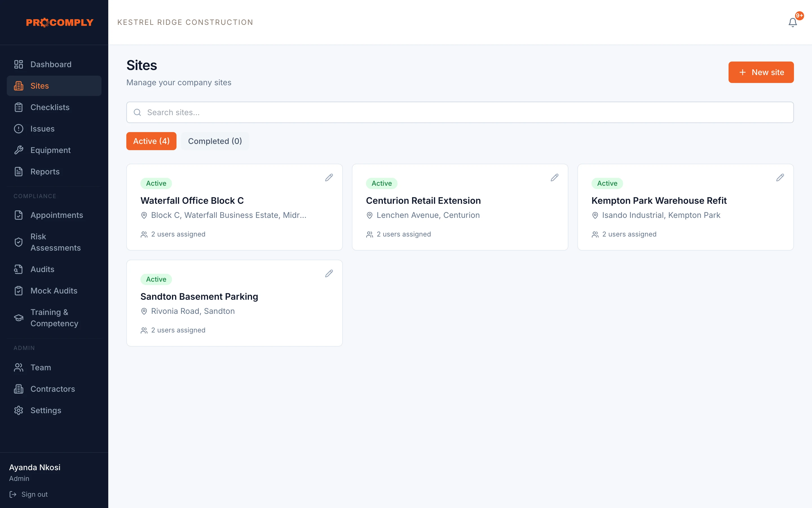
Task: Open Contractors under Admin
Action: [54, 389]
